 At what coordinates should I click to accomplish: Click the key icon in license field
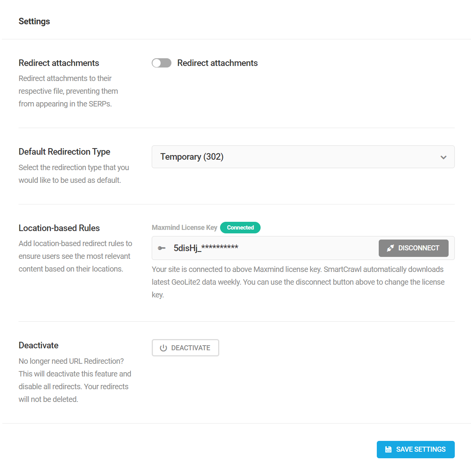(x=162, y=248)
